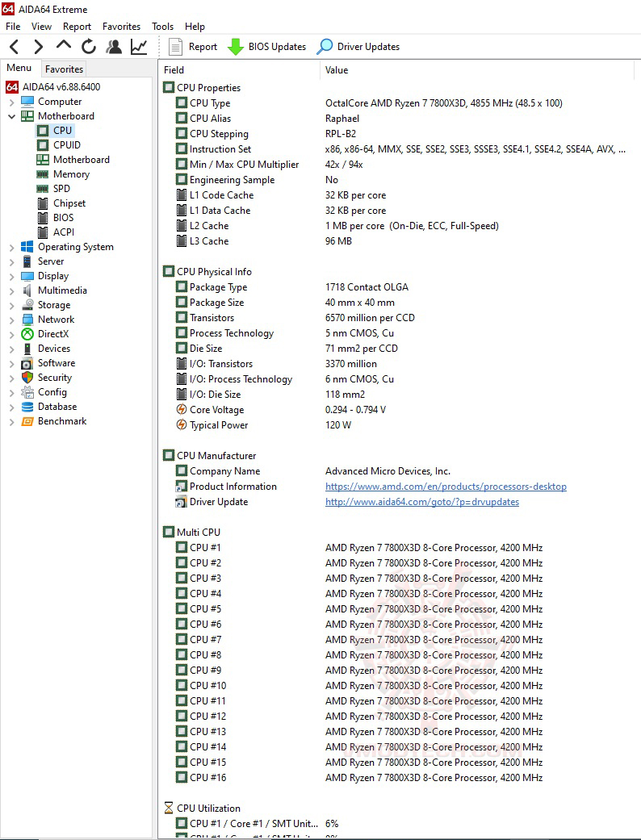
Task: Expand the Display tree node
Action: [12, 277]
